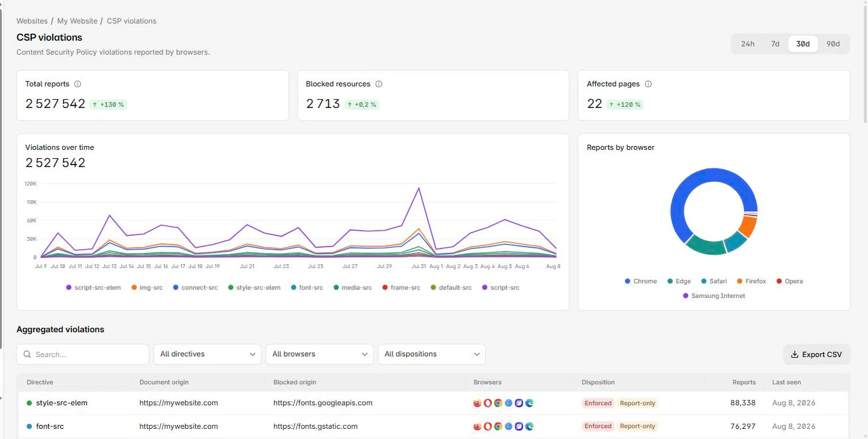Viewport: 868px width, 439px height.
Task: Sort by the Last seen column header
Action: coord(787,382)
